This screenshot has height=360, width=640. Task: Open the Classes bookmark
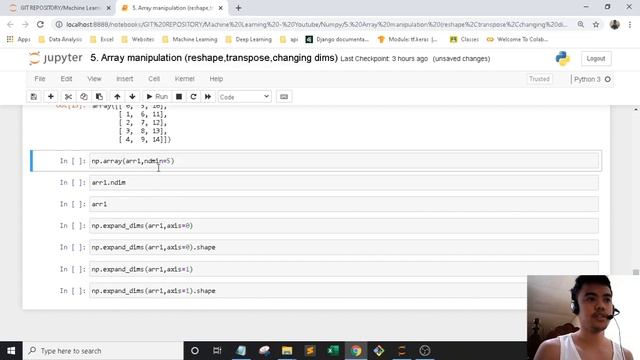464,39
